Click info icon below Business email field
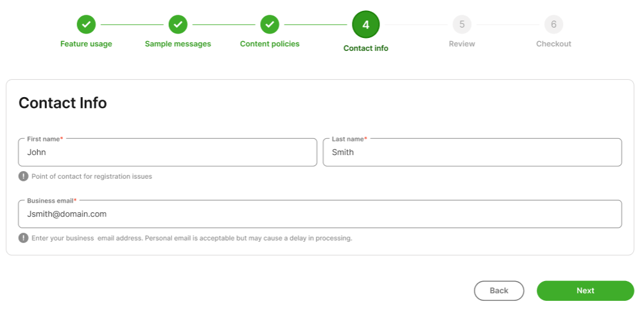Image resolution: width=644 pixels, height=335 pixels. 24,238
